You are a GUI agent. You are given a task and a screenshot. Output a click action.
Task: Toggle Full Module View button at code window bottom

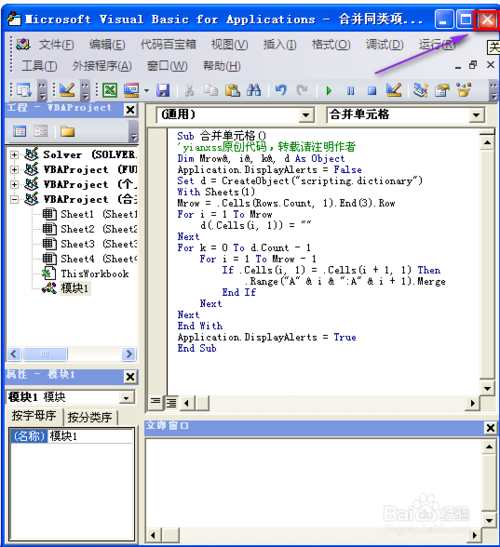click(171, 403)
